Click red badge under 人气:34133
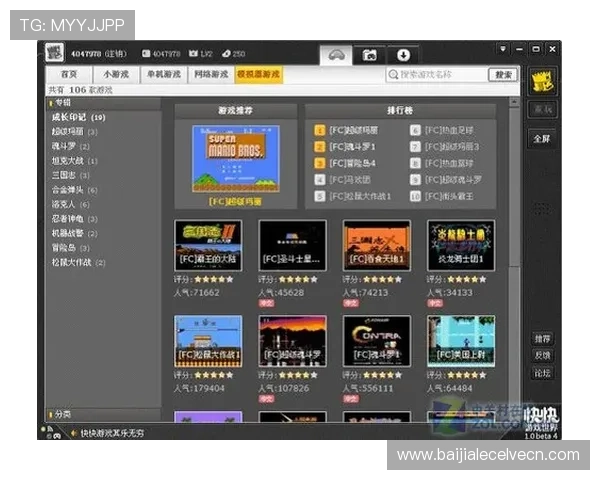 (x=435, y=304)
